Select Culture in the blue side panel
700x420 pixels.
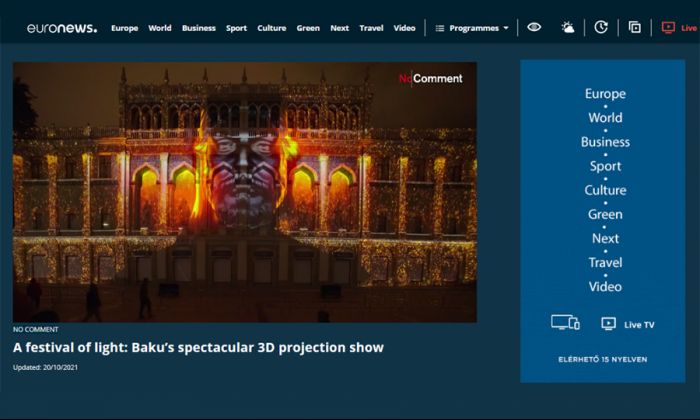tap(605, 190)
